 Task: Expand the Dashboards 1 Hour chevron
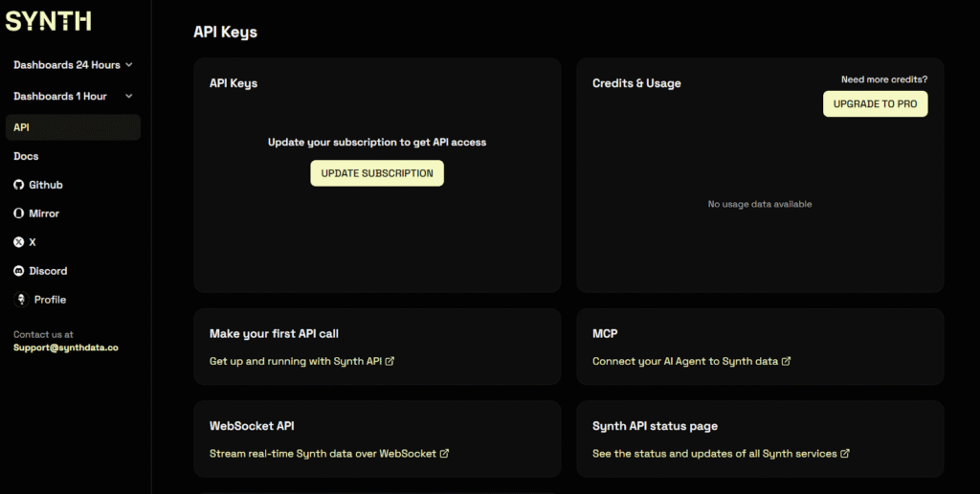tap(129, 96)
